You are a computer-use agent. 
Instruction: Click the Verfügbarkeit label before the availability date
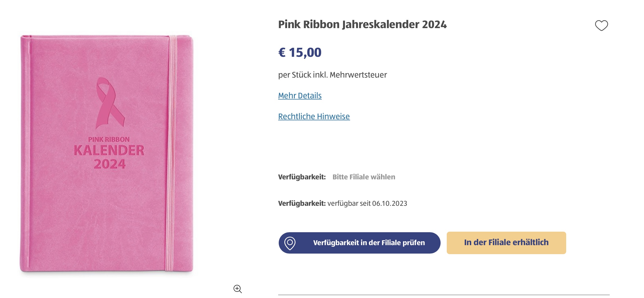pyautogui.click(x=302, y=203)
